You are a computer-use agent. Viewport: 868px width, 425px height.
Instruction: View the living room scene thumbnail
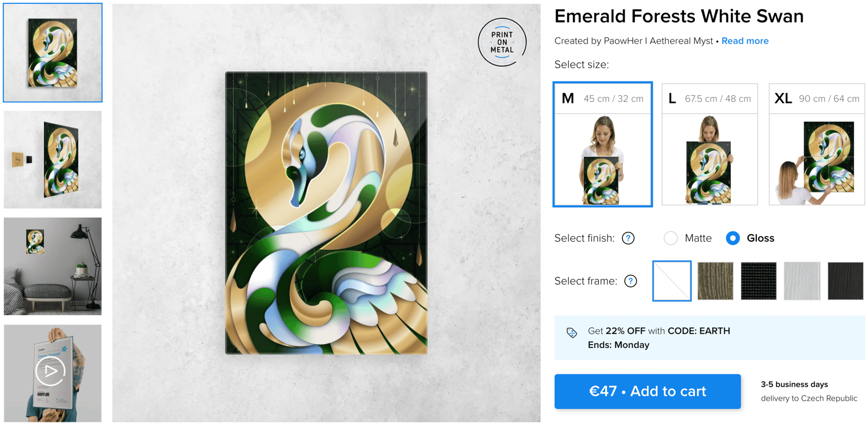[x=53, y=267]
